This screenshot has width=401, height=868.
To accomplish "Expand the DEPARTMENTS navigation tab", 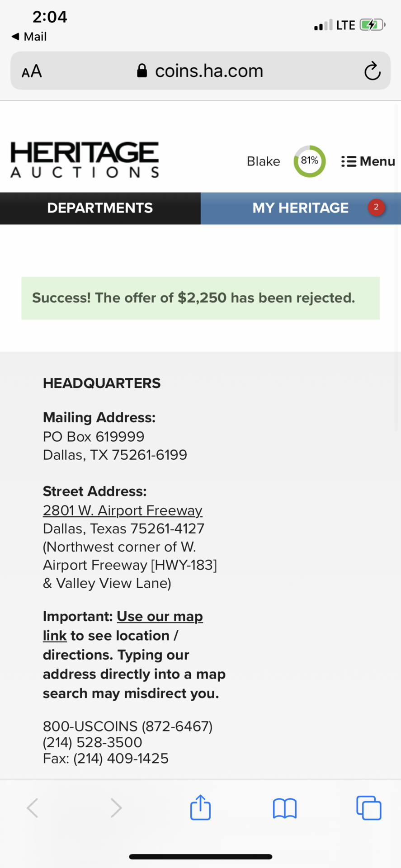I will [x=100, y=208].
